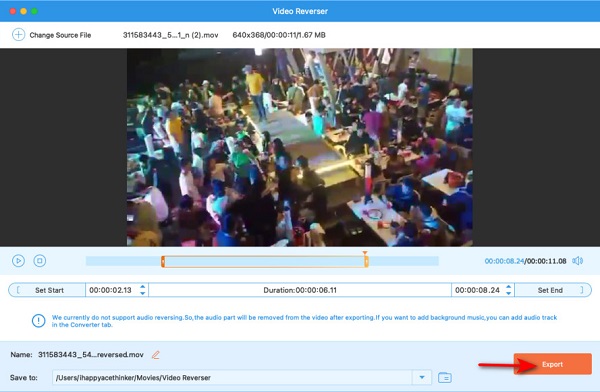Screen dimensions: 600x392
Task: Click the video preview frame
Action: click(x=300, y=147)
